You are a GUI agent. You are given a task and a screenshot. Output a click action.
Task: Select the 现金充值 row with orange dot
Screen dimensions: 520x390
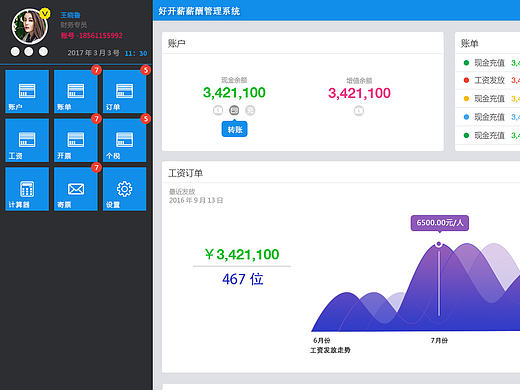pos(488,99)
